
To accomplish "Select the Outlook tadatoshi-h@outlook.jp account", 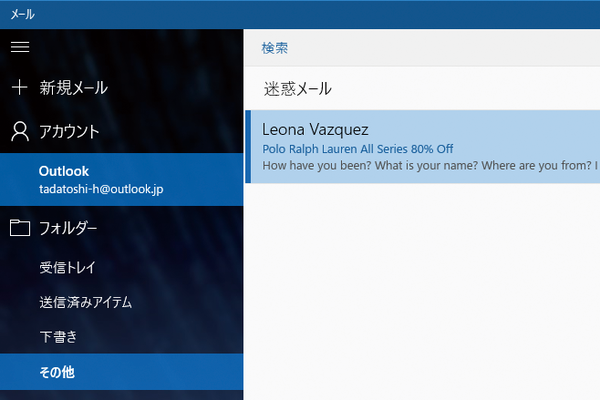I will coord(121,180).
